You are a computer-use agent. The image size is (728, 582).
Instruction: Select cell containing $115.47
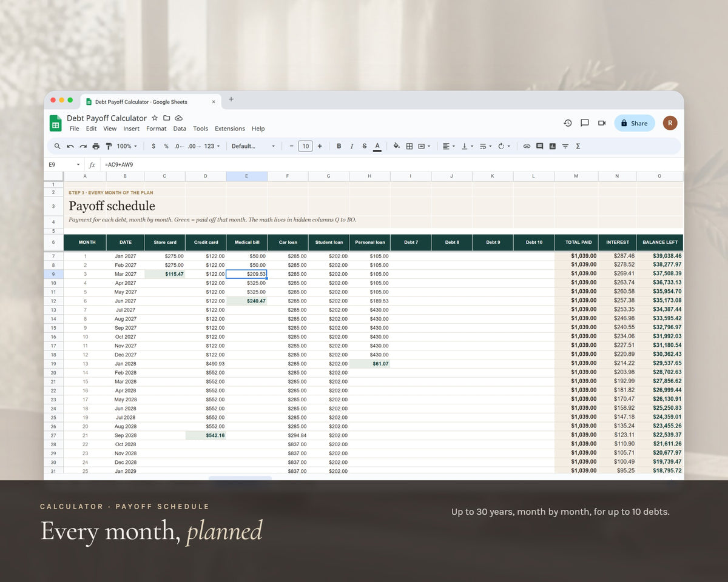pos(164,274)
